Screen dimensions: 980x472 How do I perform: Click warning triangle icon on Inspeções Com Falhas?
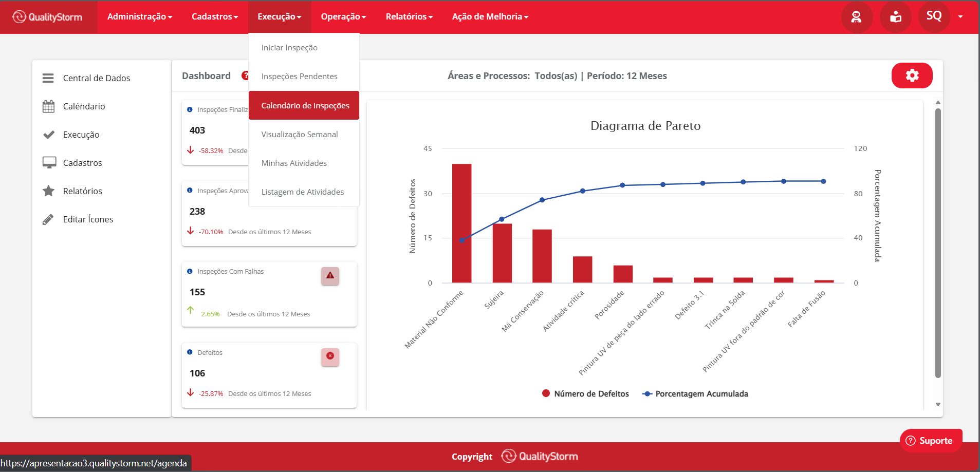[x=330, y=276]
